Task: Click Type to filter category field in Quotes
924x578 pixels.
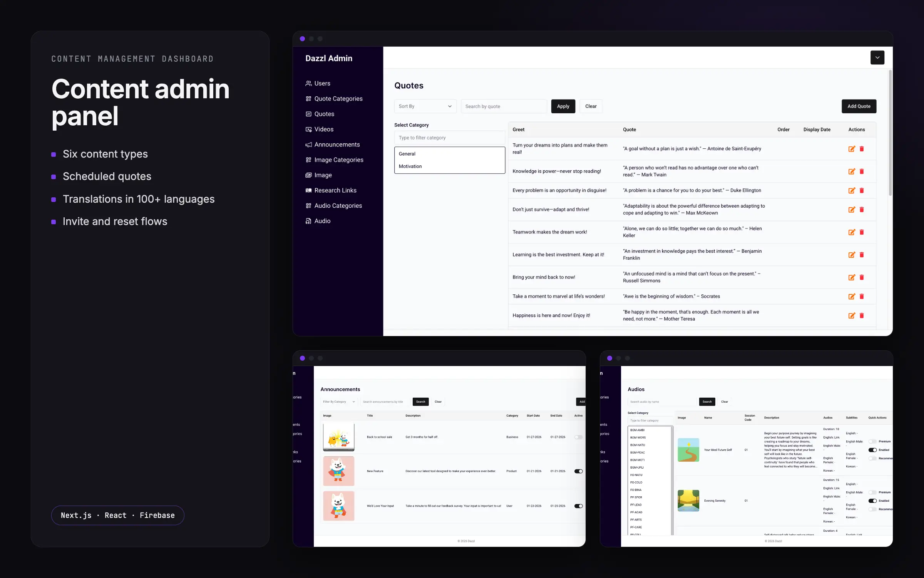Action: tap(449, 138)
